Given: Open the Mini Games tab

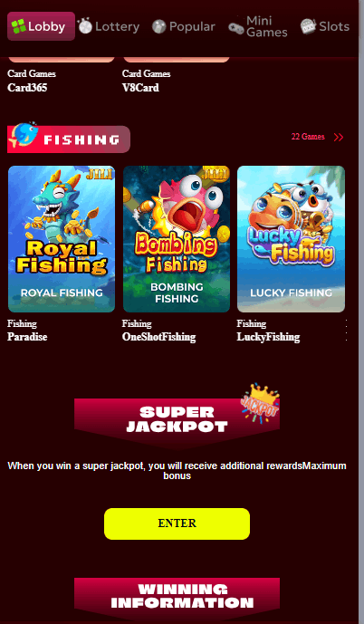Looking at the screenshot, I should point(258,26).
